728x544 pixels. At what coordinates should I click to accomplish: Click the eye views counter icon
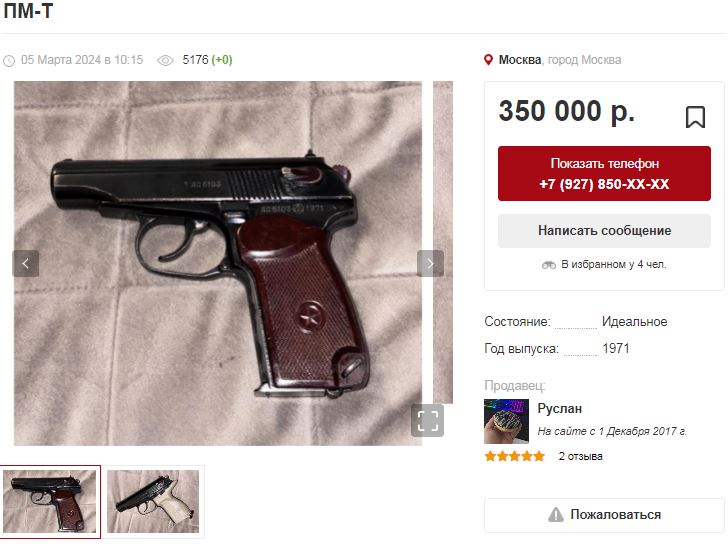(x=165, y=60)
